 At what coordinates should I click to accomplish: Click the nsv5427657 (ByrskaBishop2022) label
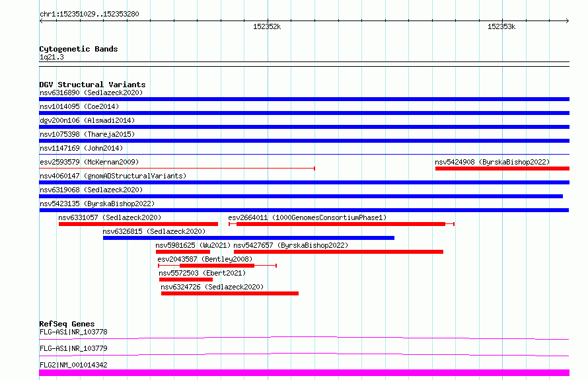pyautogui.click(x=291, y=245)
